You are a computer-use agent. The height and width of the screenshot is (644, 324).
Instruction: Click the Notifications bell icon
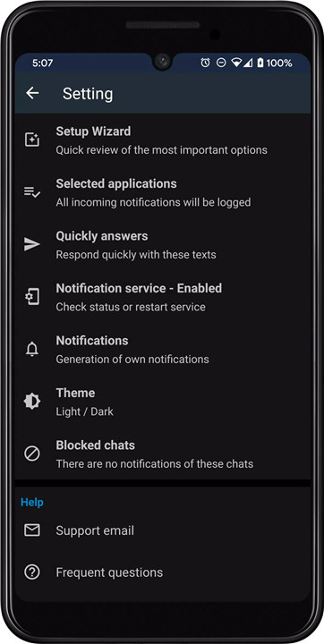(x=32, y=349)
